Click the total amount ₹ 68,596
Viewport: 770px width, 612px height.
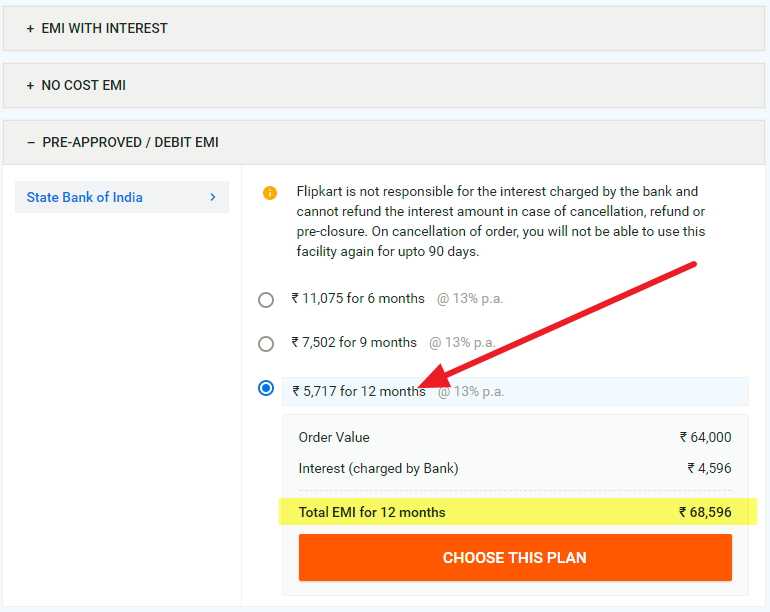pos(705,512)
